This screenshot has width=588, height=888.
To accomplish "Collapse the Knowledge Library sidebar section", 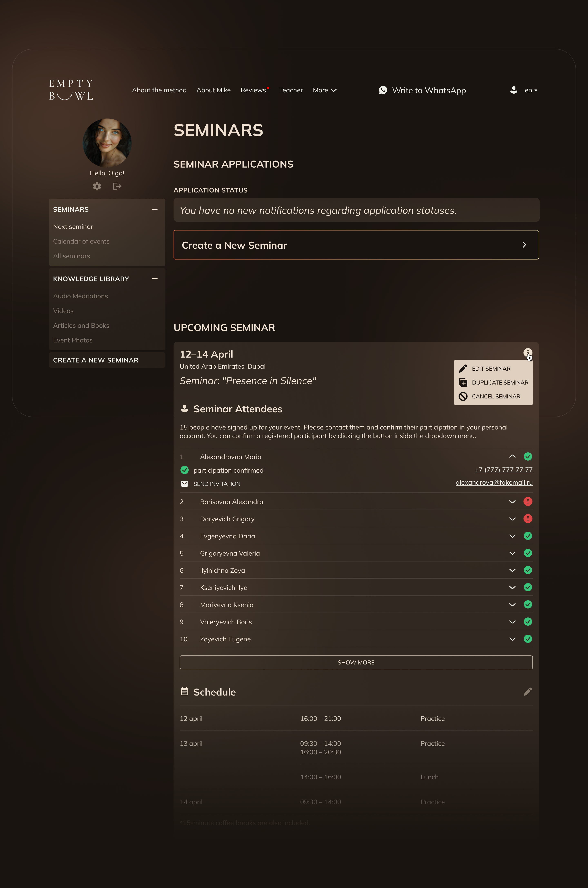I will tap(155, 279).
